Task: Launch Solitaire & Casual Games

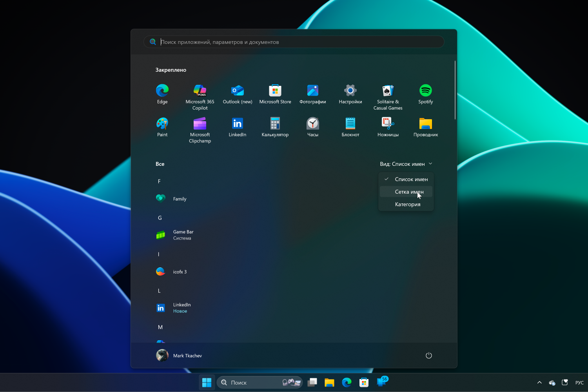Action: coord(388,97)
